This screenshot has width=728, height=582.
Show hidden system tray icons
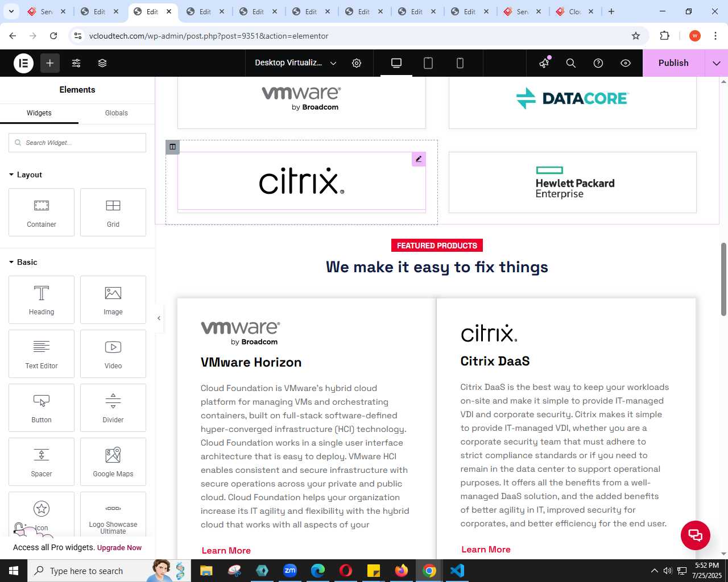[654, 571]
